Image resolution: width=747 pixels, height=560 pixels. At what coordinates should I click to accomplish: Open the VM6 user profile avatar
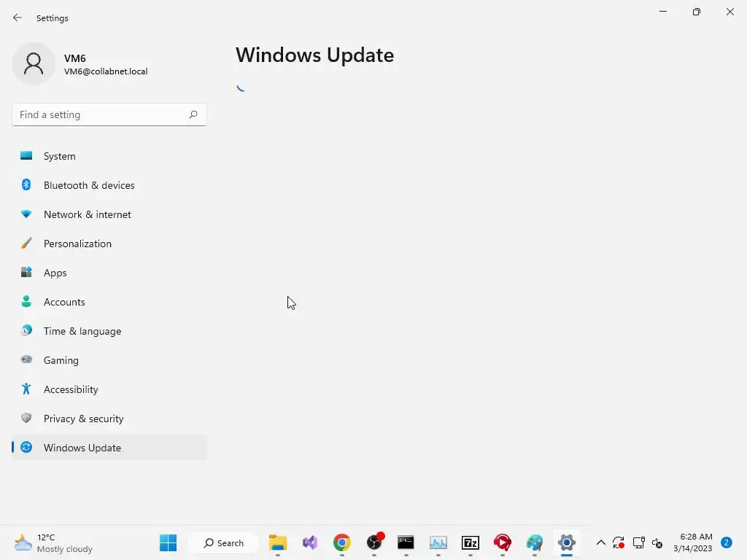(34, 63)
